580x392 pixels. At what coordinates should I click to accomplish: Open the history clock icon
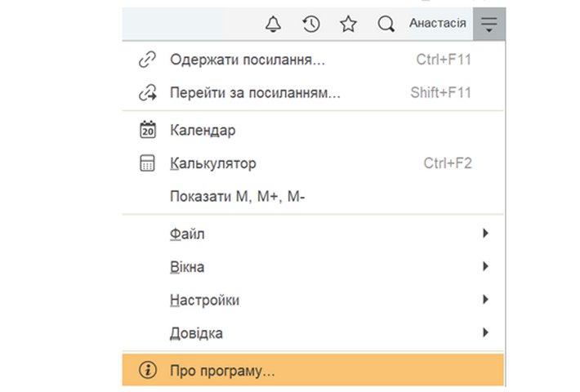click(311, 24)
